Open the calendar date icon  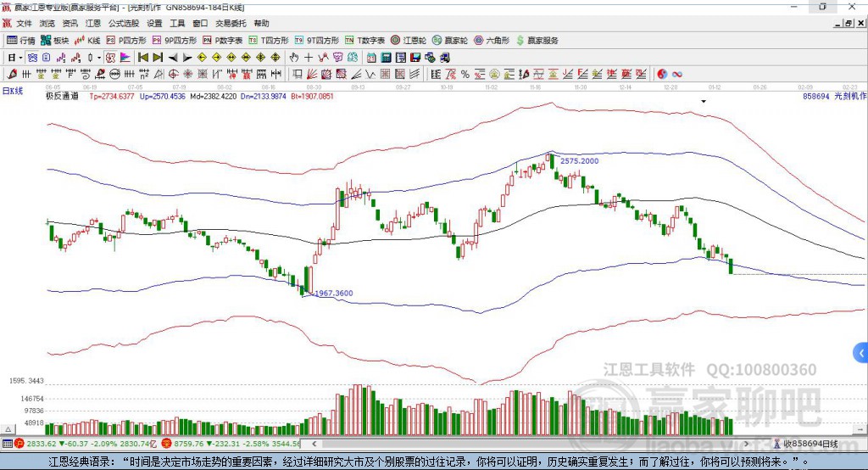click(371, 58)
